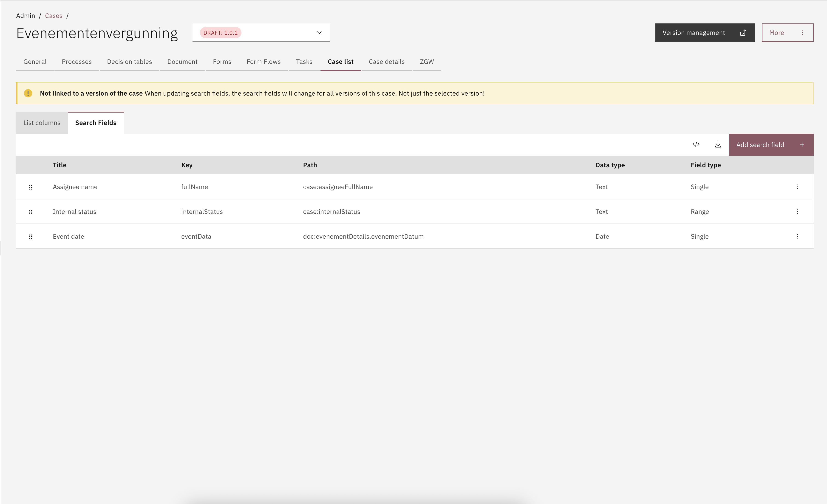The height and width of the screenshot is (504, 827).
Task: Open the Case details tab
Action: coord(386,62)
